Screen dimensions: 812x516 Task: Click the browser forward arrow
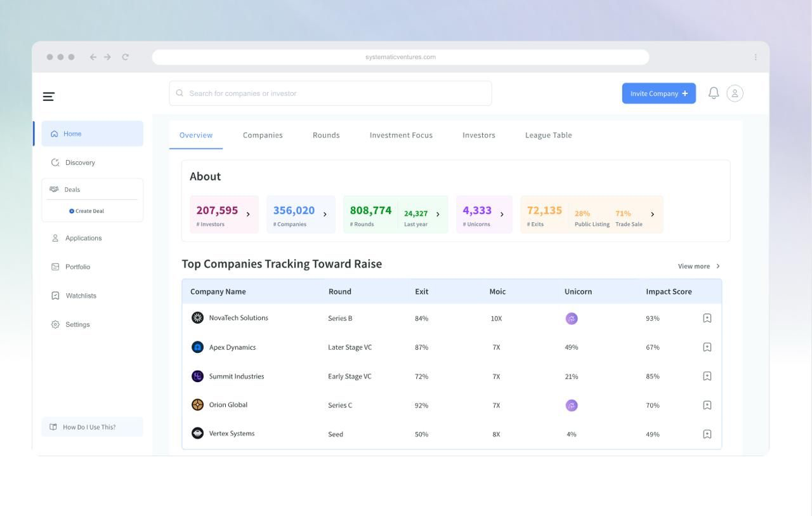[x=107, y=57]
